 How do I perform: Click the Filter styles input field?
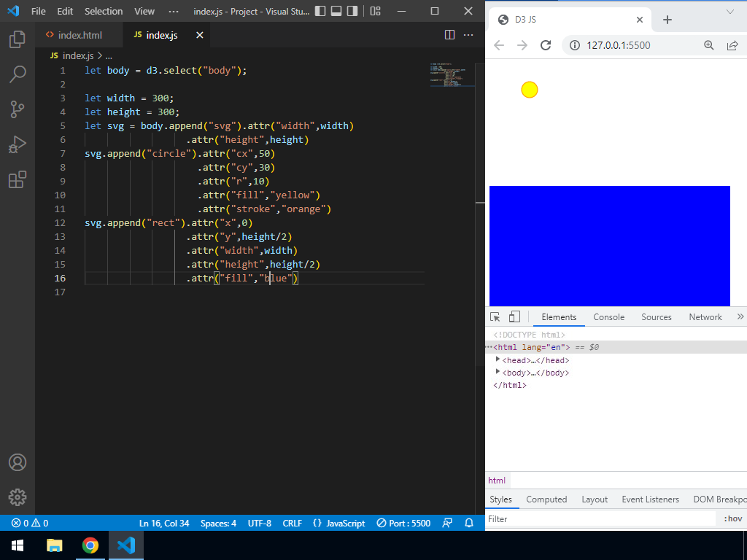click(598, 519)
